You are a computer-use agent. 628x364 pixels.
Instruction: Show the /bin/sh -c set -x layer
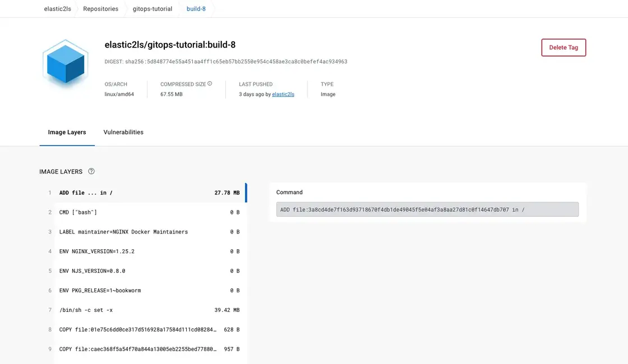(149, 310)
